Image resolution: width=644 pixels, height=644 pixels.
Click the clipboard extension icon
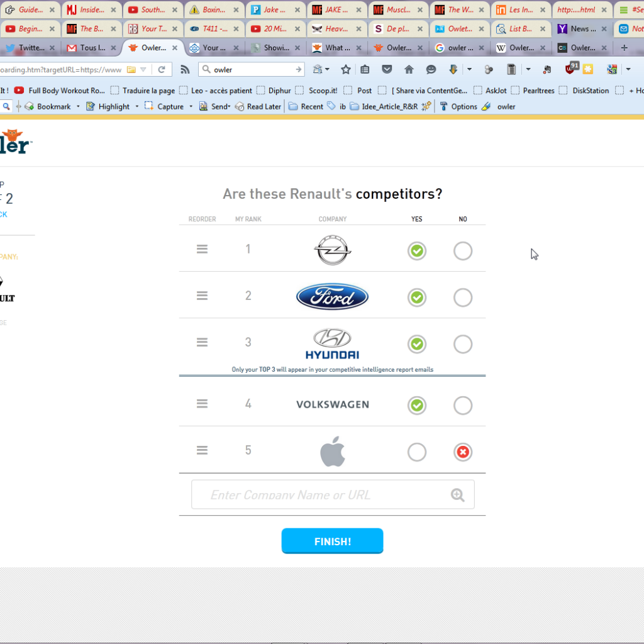(511, 69)
